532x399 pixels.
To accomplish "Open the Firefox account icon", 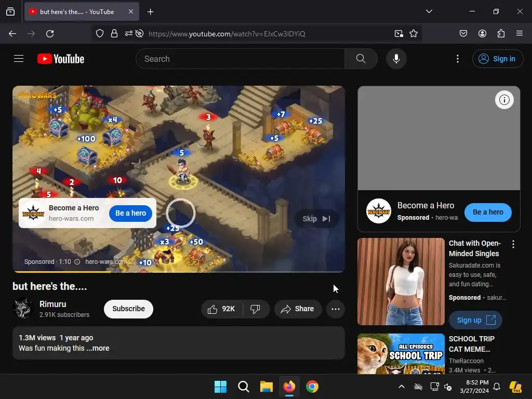I will click(x=482, y=33).
